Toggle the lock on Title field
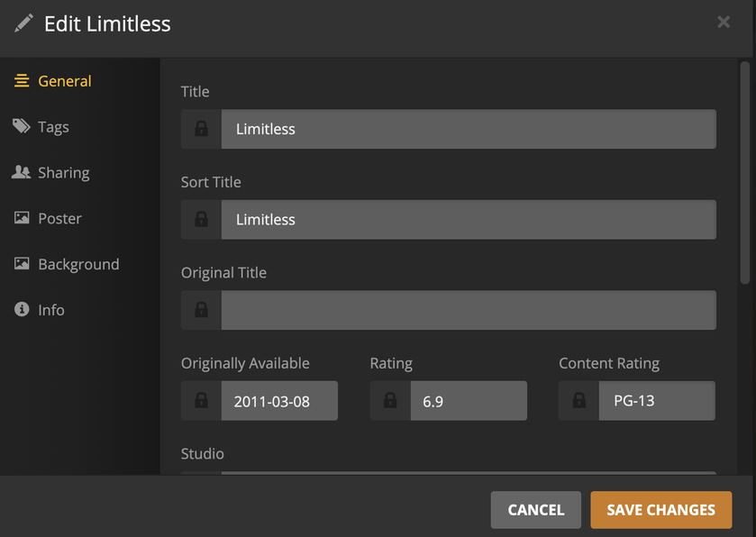 coord(201,129)
